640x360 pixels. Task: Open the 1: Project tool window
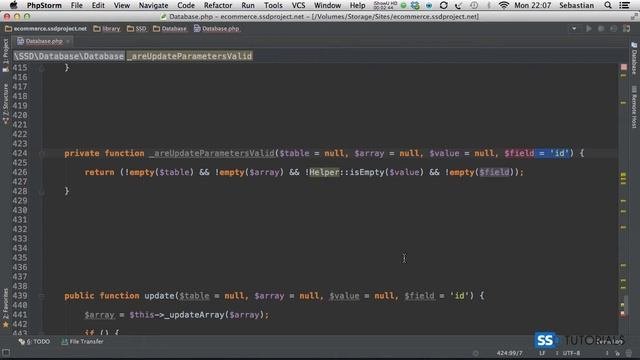click(x=5, y=55)
